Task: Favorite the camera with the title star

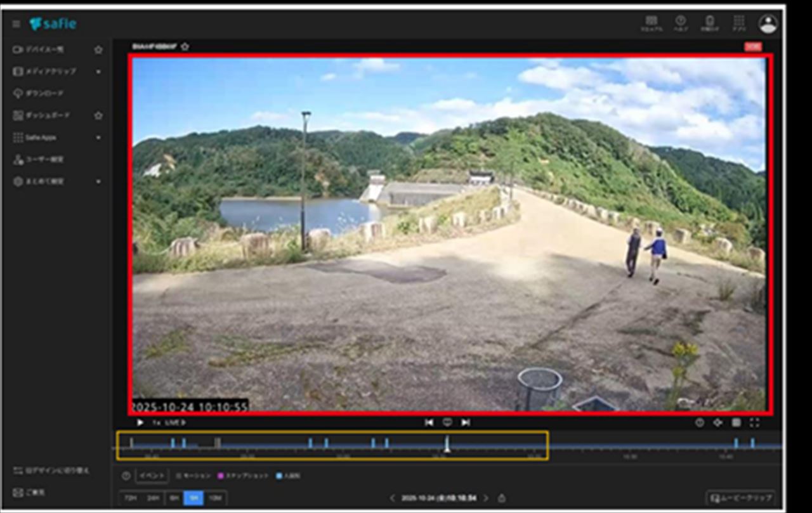Action: [x=185, y=46]
